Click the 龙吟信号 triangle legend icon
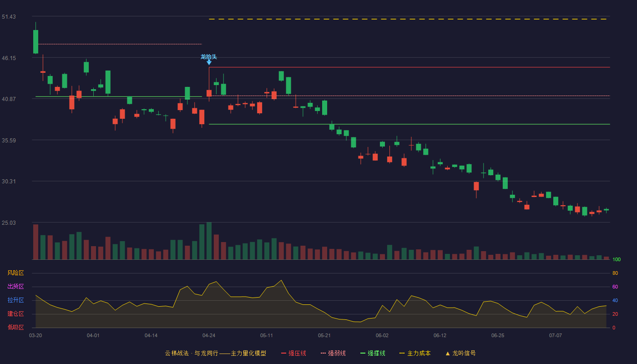 coord(448,353)
